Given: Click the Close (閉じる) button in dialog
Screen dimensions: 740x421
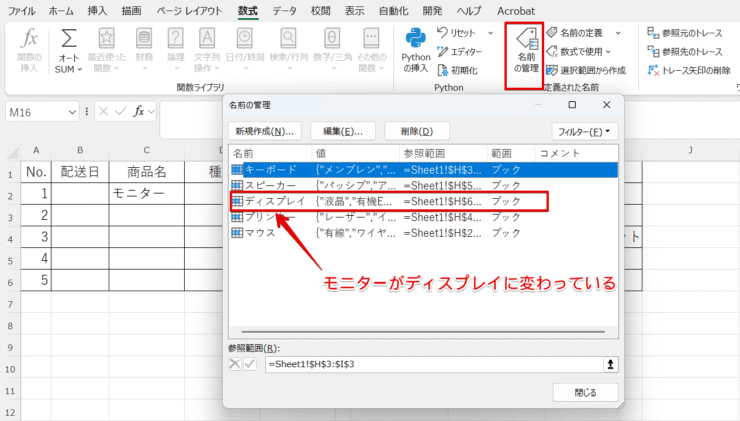Looking at the screenshot, I should [x=585, y=392].
